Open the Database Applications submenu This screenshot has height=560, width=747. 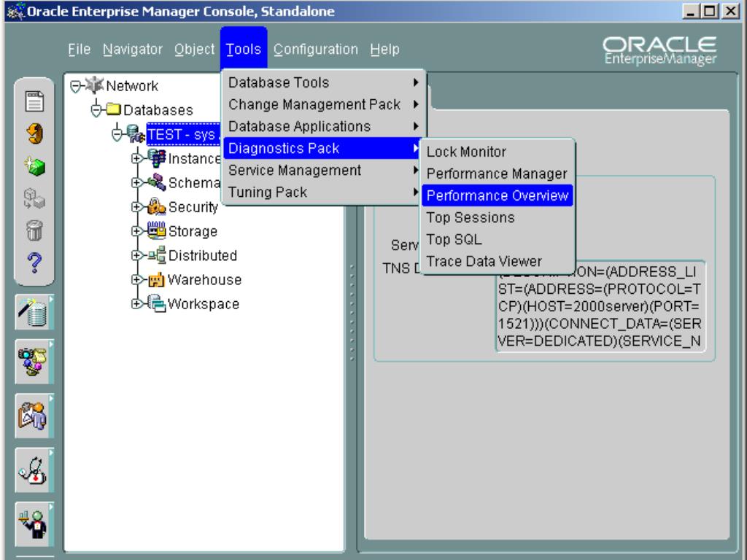point(323,126)
